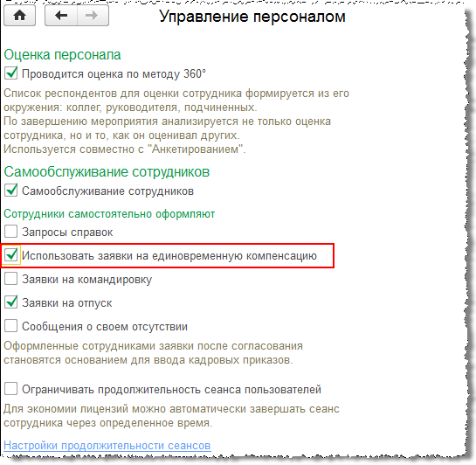Viewport: 476px width, 465px height.
Task: Click the Оценка персонала section heading
Action: point(62,55)
